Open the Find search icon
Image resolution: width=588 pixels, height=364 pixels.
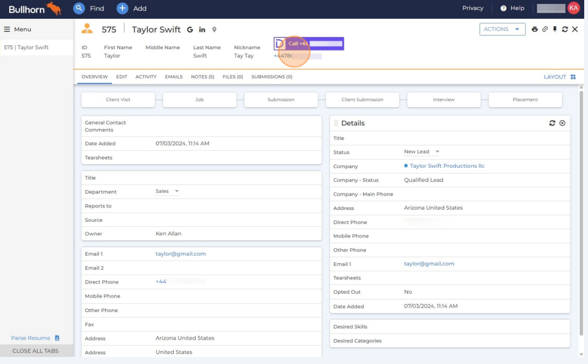[x=79, y=8]
